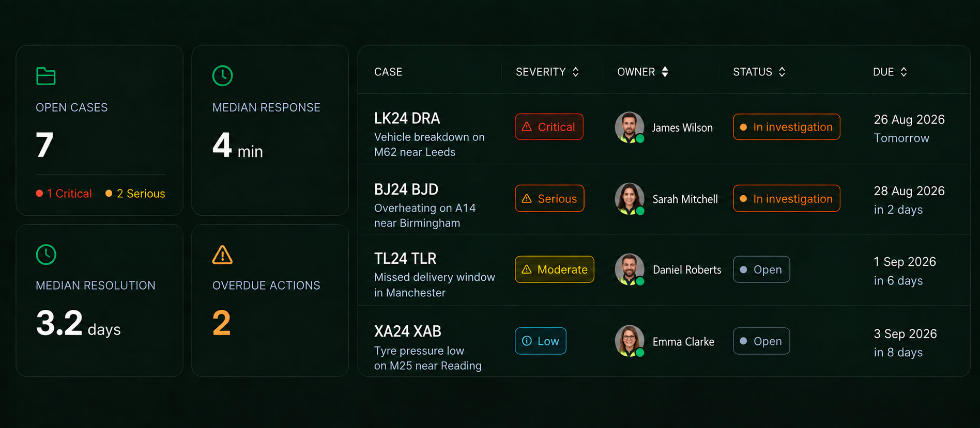Click the CASE column header
This screenshot has height=428, width=980.
(388, 72)
